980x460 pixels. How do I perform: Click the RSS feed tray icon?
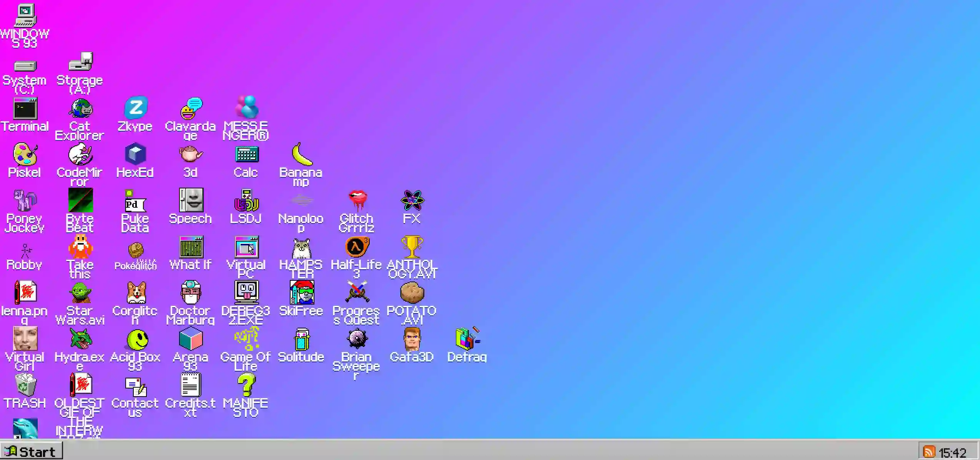929,452
